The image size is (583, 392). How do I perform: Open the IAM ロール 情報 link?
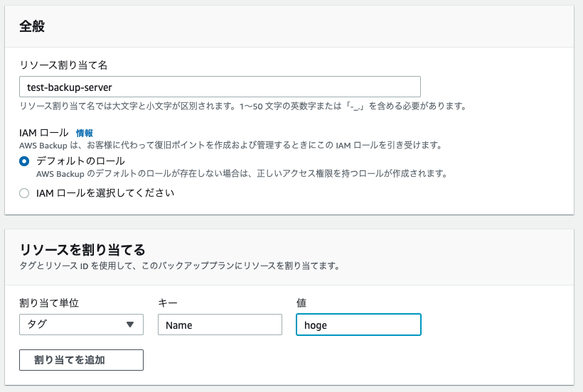(x=85, y=133)
